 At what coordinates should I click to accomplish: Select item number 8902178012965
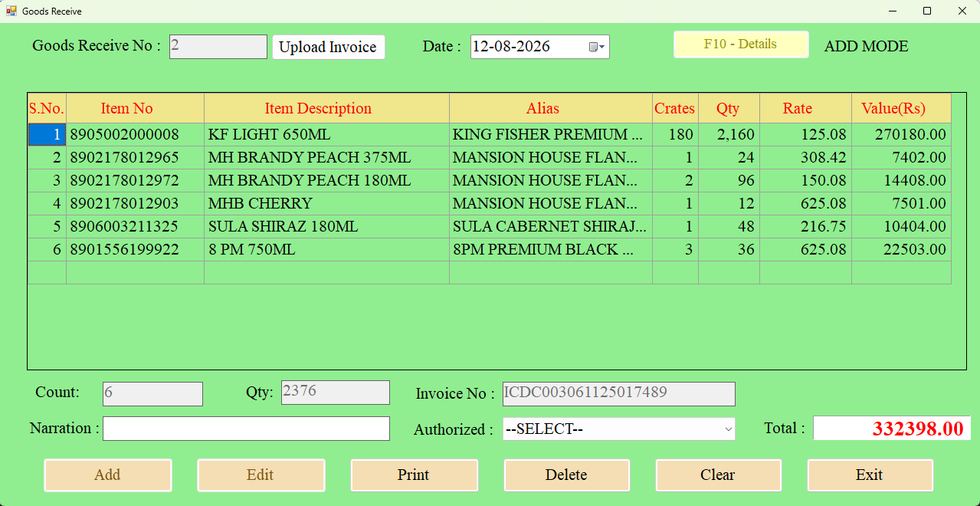tap(135, 158)
